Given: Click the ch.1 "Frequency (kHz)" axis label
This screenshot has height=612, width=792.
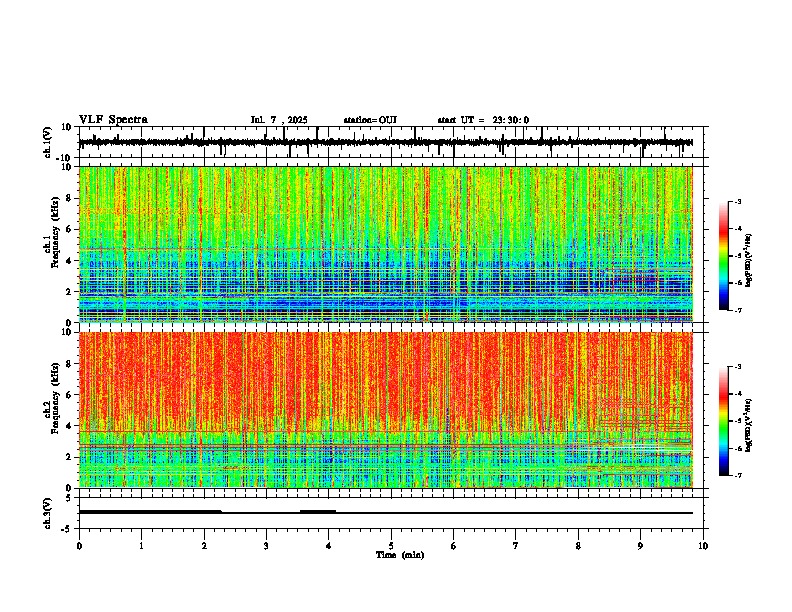Looking at the screenshot, I should [x=55, y=233].
